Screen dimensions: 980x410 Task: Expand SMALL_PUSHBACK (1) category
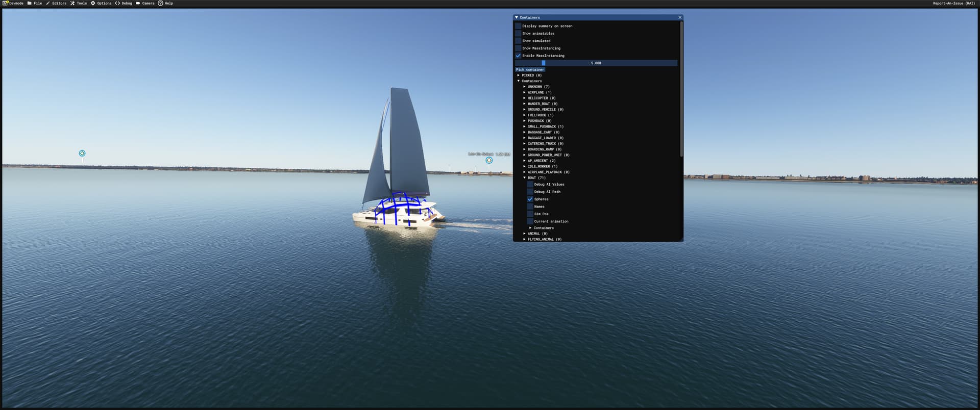[x=524, y=126]
